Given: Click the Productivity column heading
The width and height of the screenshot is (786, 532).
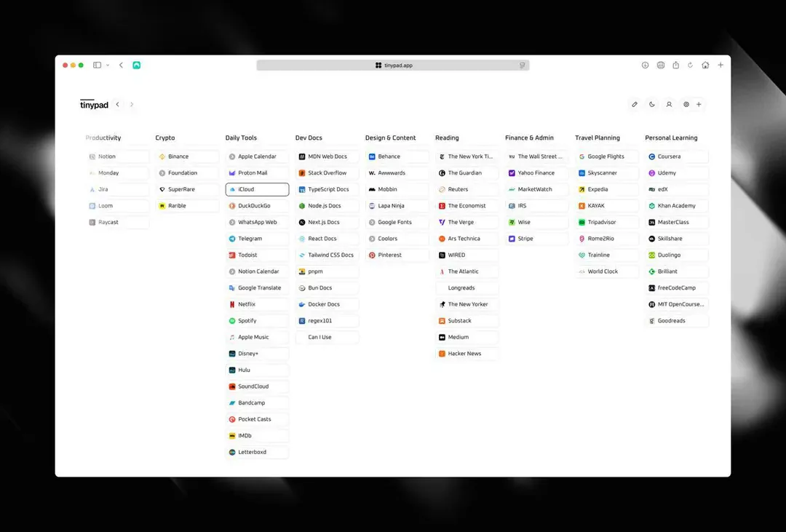Looking at the screenshot, I should coord(103,138).
